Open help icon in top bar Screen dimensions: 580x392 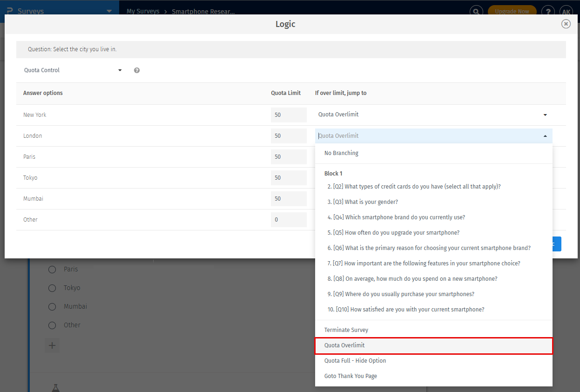pos(548,12)
